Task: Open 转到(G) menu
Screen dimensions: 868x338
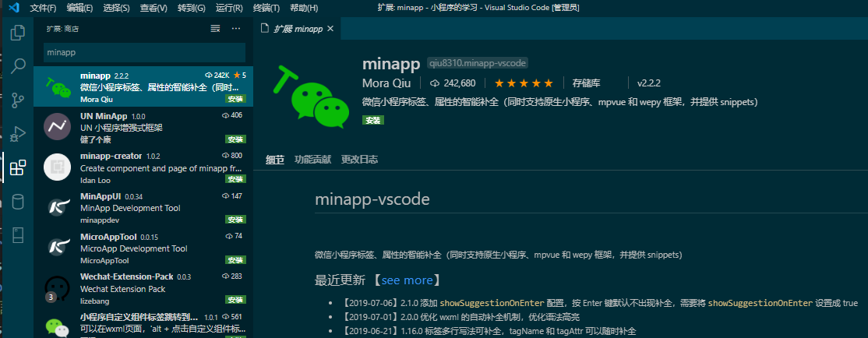Action: click(x=192, y=9)
